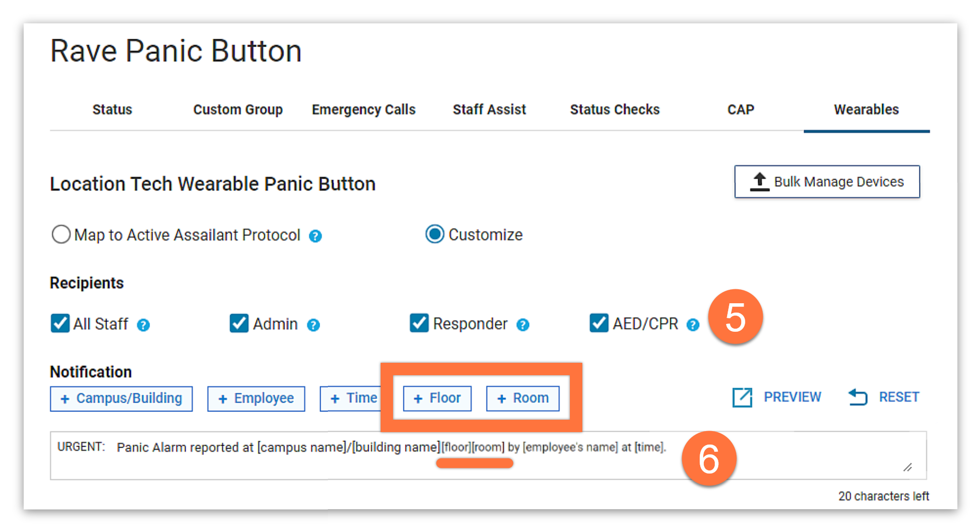
Task: Click help icon beside AED/CPR
Action: click(x=692, y=325)
